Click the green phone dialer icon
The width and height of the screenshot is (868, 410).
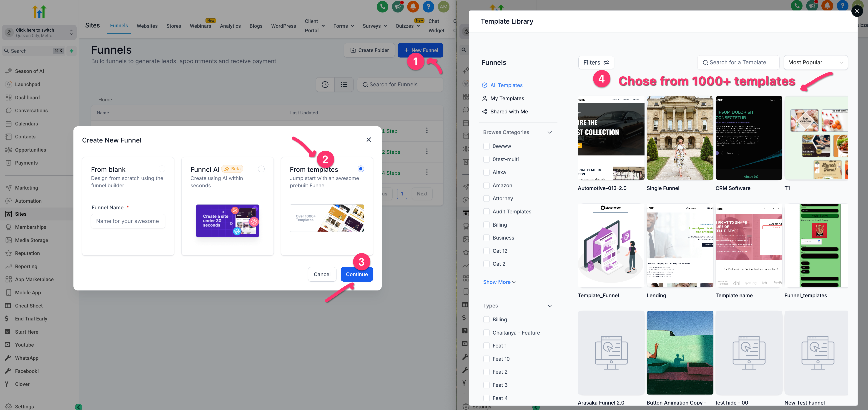(x=382, y=6)
